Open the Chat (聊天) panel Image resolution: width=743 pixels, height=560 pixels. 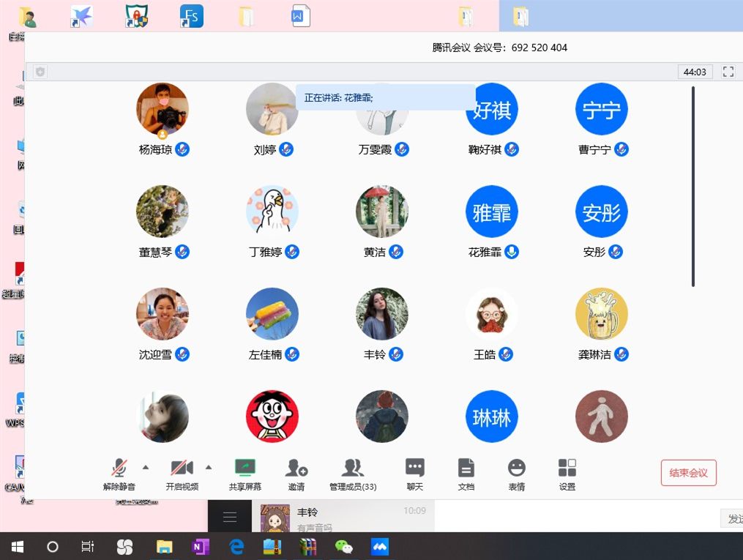click(415, 468)
